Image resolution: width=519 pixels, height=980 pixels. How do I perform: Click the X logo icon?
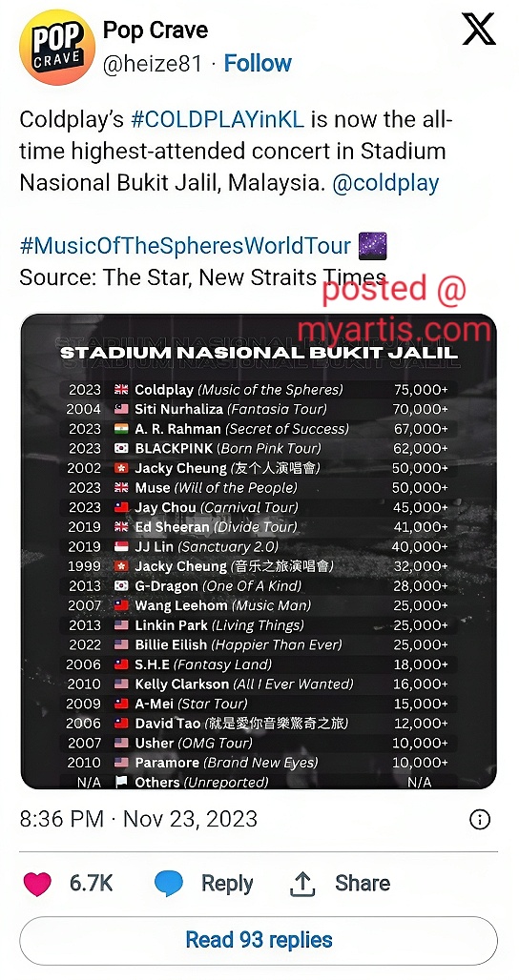[478, 30]
